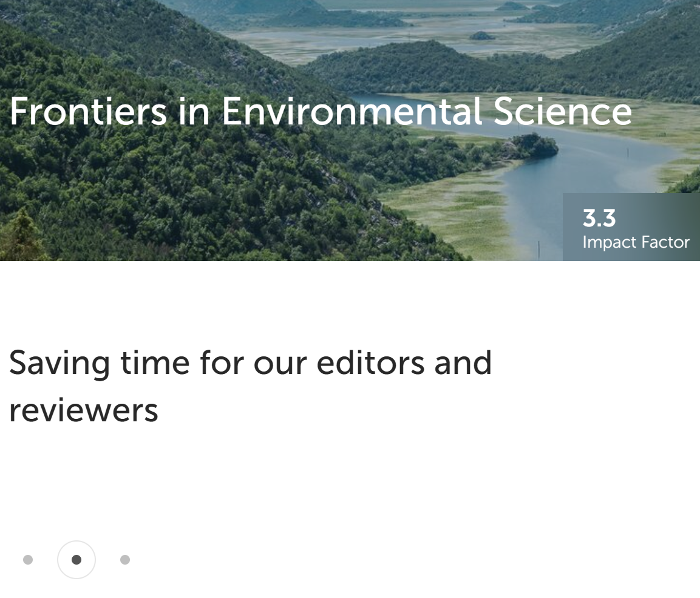Open the Frontiers in Environmental Science title
This screenshot has width=700, height=598.
321,112
